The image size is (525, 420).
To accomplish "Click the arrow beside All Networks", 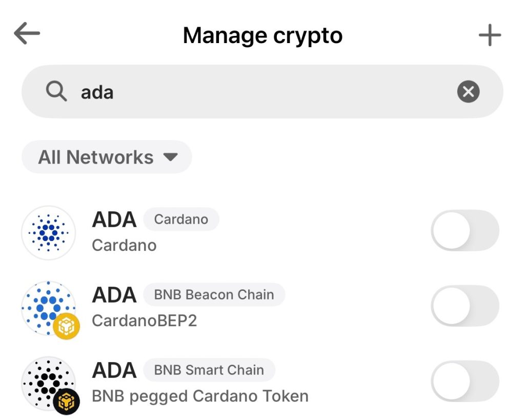I will [x=170, y=157].
